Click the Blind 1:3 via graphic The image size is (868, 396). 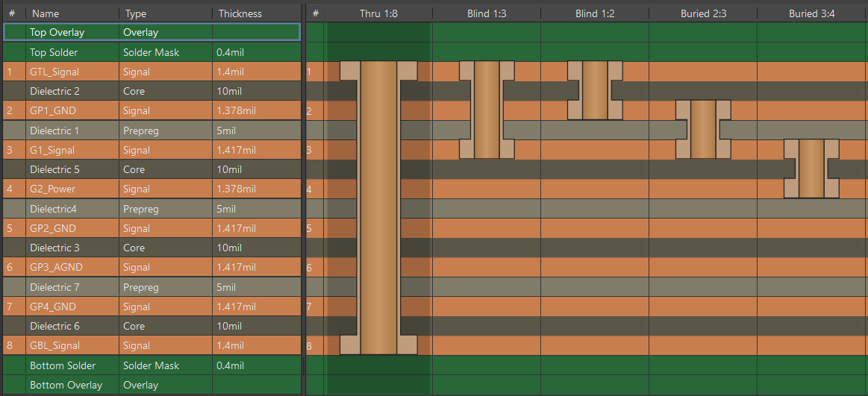point(487,110)
